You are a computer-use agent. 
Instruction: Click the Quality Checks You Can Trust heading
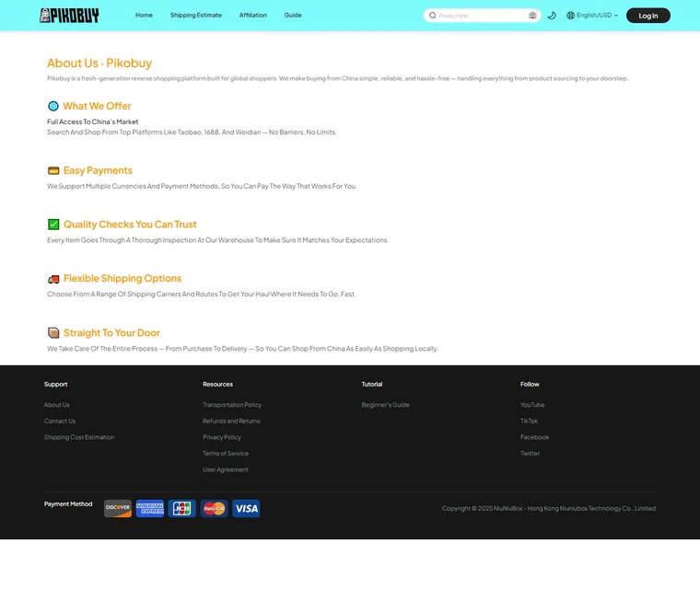tap(130, 225)
